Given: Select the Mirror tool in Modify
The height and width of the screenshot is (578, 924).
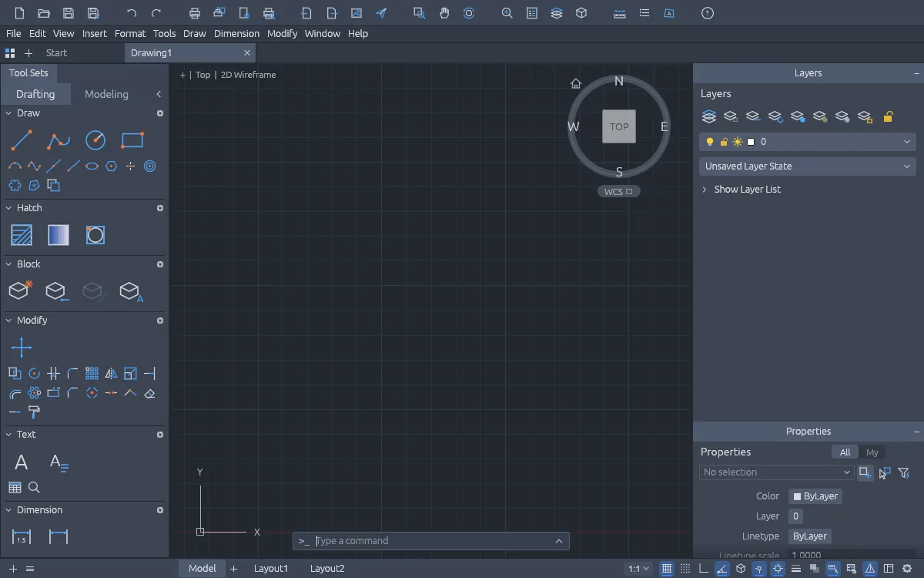Looking at the screenshot, I should pyautogui.click(x=112, y=374).
